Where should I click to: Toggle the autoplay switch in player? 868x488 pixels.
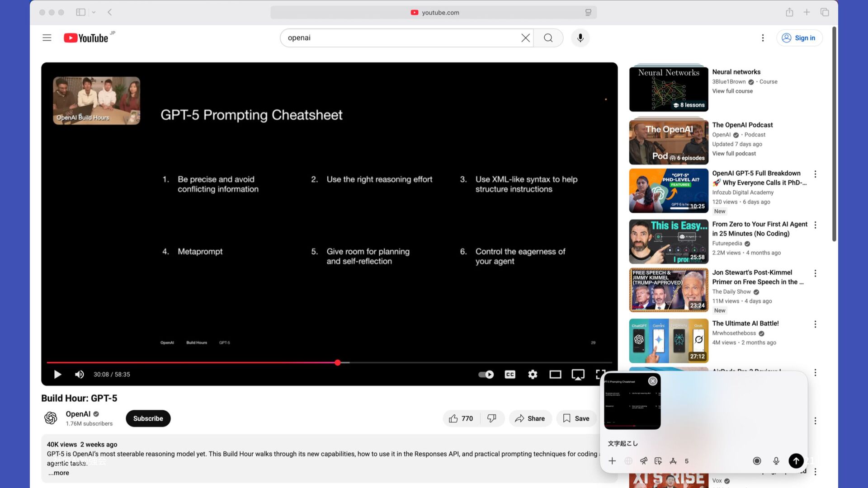(486, 374)
